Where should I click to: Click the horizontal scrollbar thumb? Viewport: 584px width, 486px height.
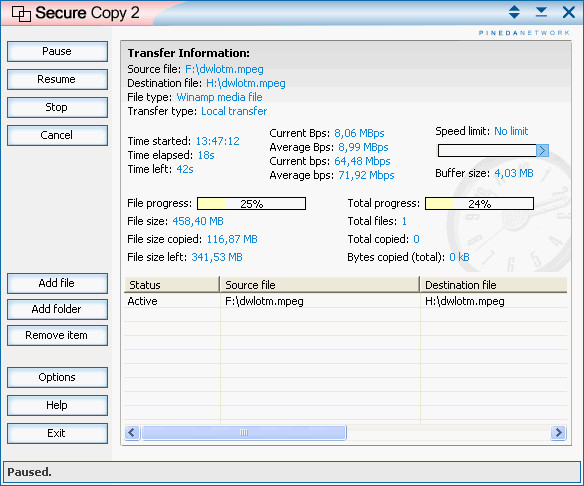click(244, 432)
